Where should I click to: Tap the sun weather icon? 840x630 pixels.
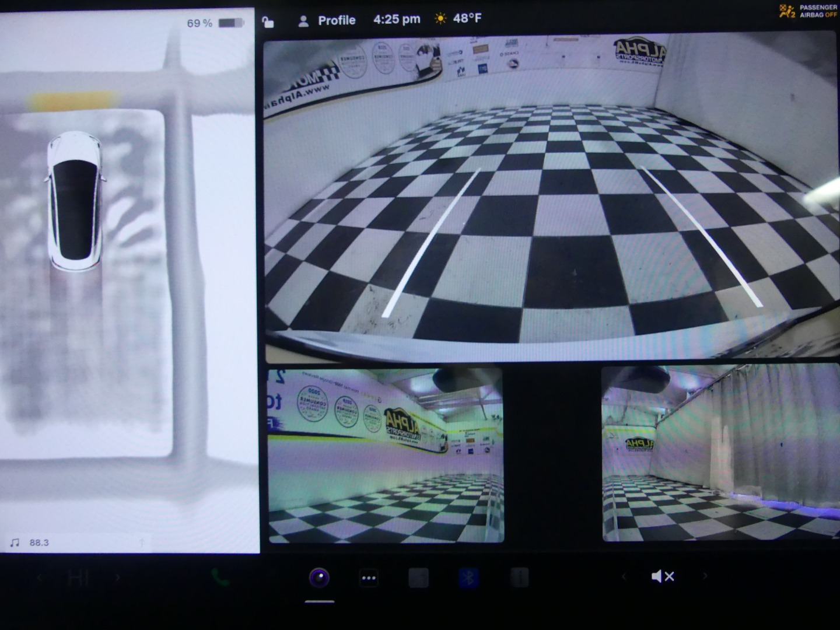click(440, 19)
